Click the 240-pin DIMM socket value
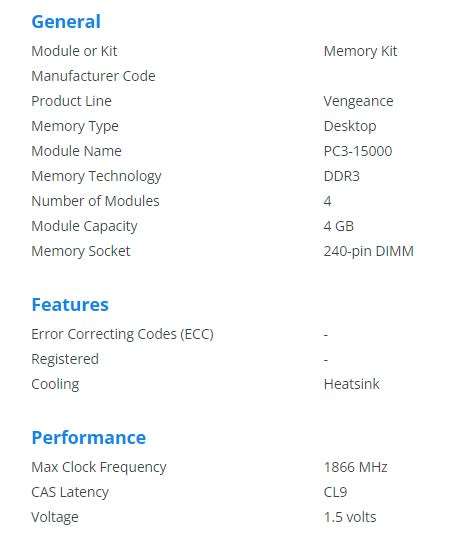Image resolution: width=459 pixels, height=545 pixels. [369, 251]
